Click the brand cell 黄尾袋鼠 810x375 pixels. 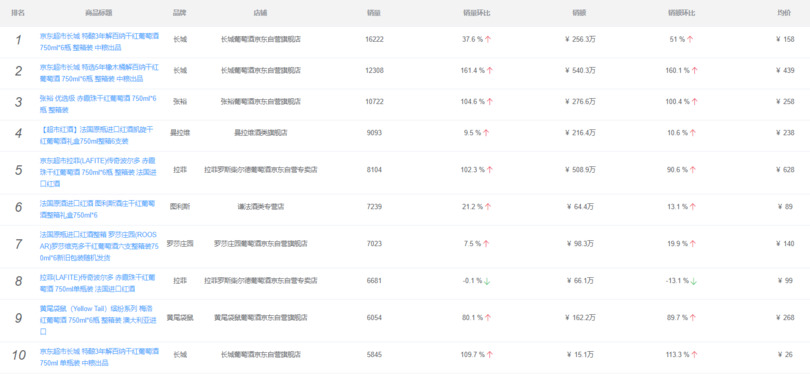[x=180, y=318]
